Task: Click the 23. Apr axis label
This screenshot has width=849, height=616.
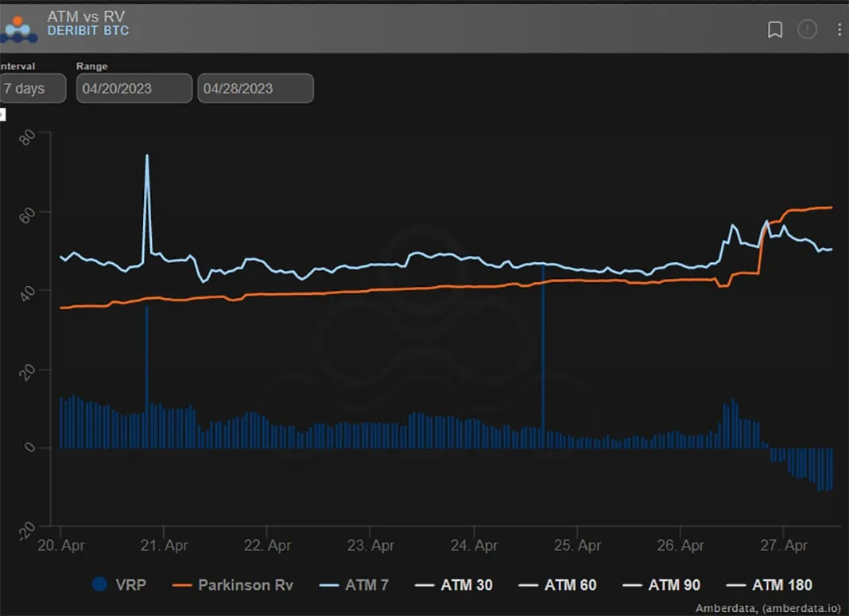Action: click(x=371, y=545)
